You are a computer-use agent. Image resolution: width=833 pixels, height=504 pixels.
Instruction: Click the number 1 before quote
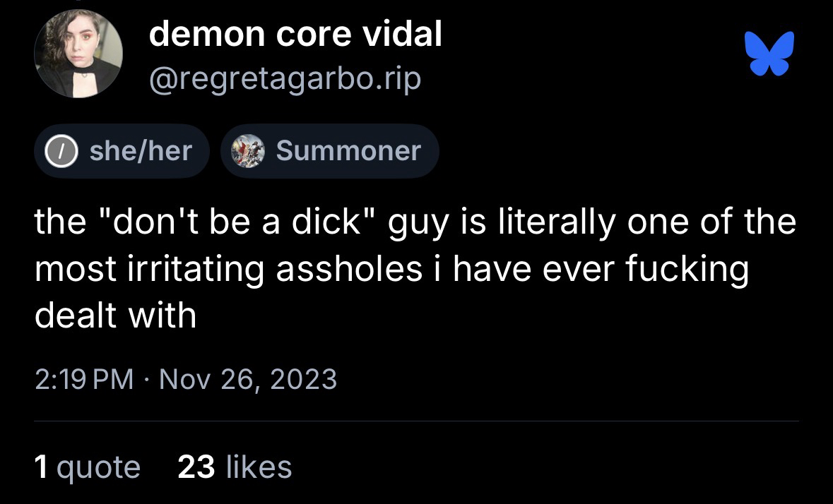(x=42, y=467)
